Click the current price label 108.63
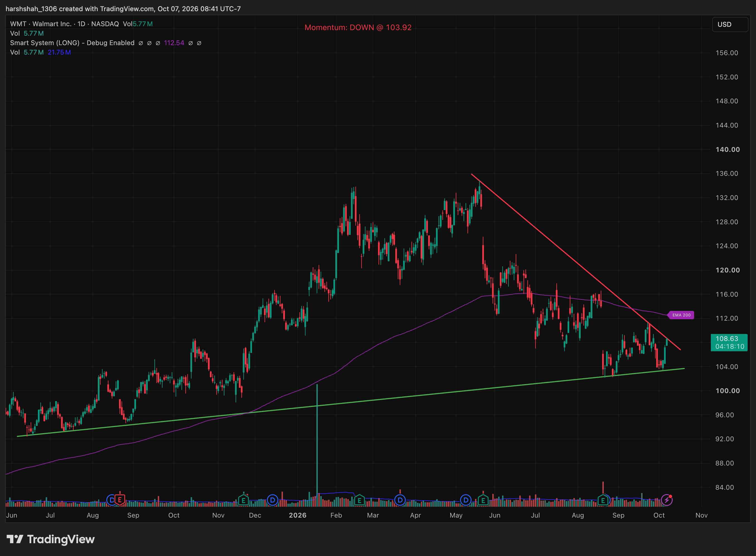This screenshot has height=556, width=756. pyautogui.click(x=729, y=342)
